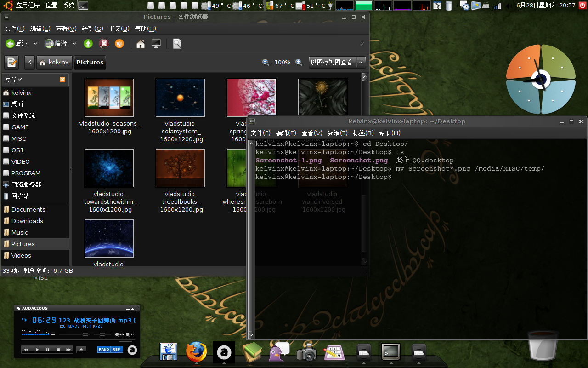Click Audacious eject open file button
Viewport: 588px width, 368px height.
pyautogui.click(x=81, y=350)
